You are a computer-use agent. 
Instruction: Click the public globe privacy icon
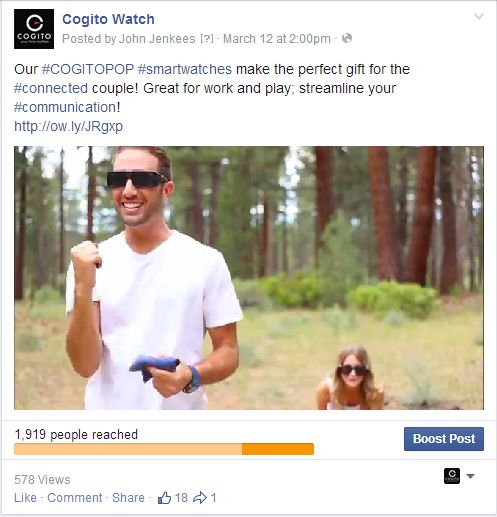[x=347, y=38]
